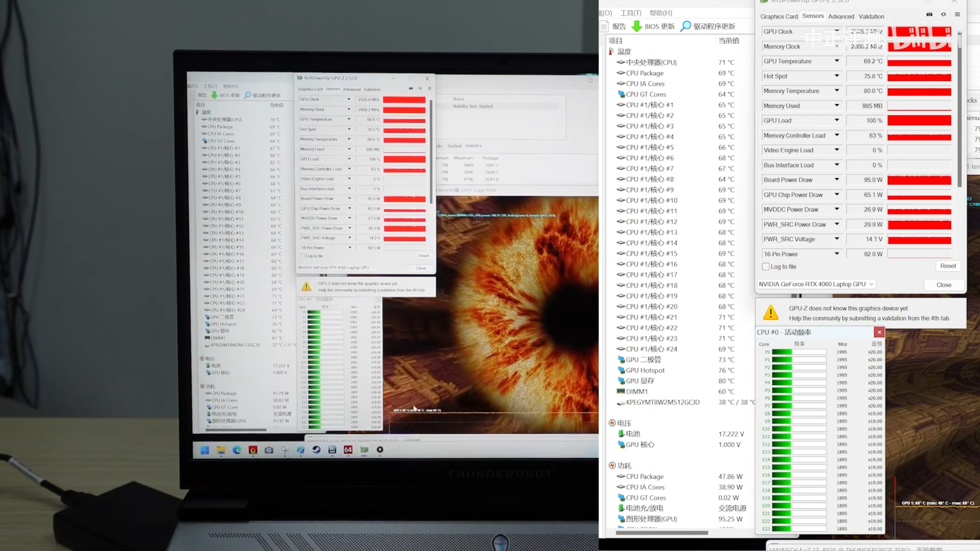Enable the Log to file checkbox
980x551 pixels.
pos(766,267)
